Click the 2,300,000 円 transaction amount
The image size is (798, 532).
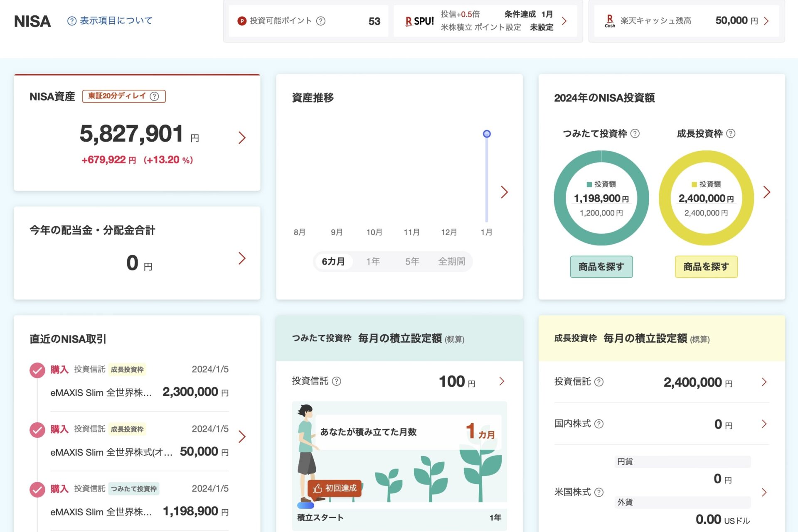[196, 392]
